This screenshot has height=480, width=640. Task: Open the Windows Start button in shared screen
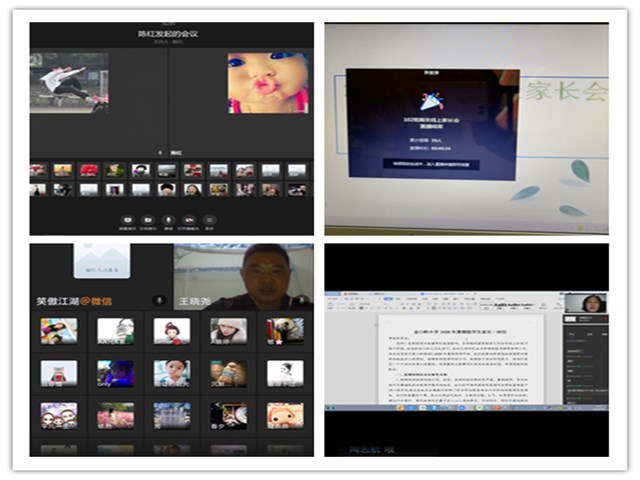pyautogui.click(x=329, y=408)
